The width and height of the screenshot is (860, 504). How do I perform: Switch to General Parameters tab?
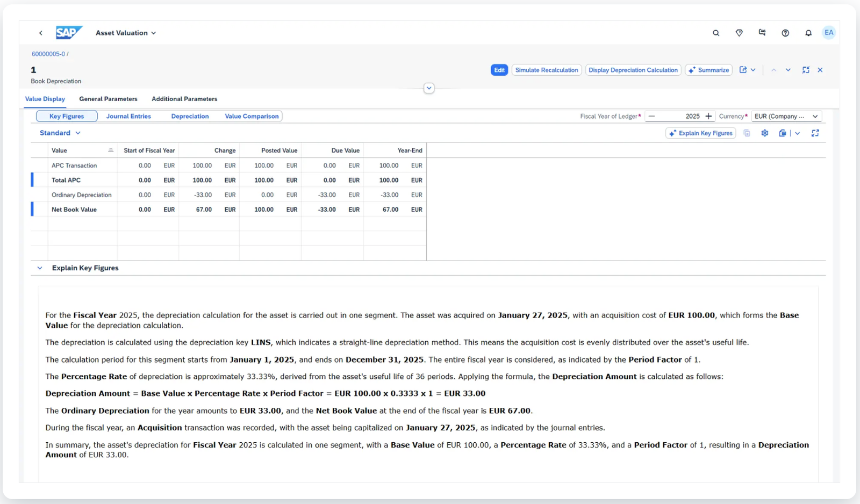(x=108, y=99)
